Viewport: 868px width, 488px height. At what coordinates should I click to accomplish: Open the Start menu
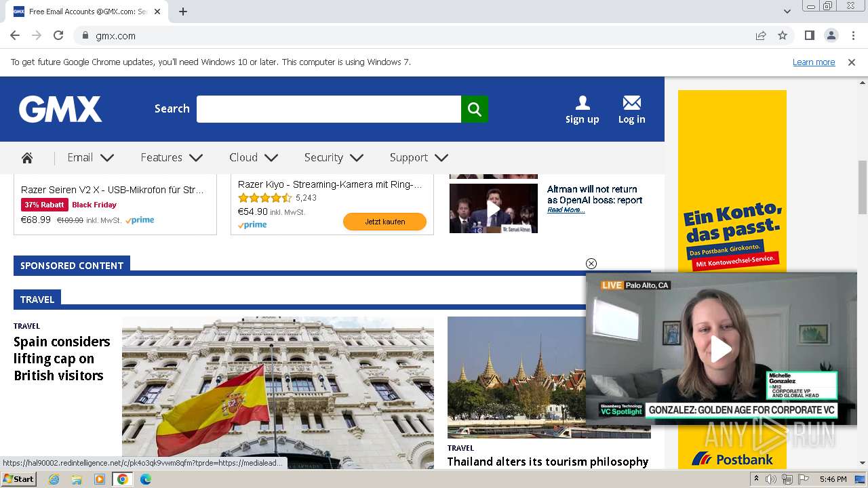[18, 479]
